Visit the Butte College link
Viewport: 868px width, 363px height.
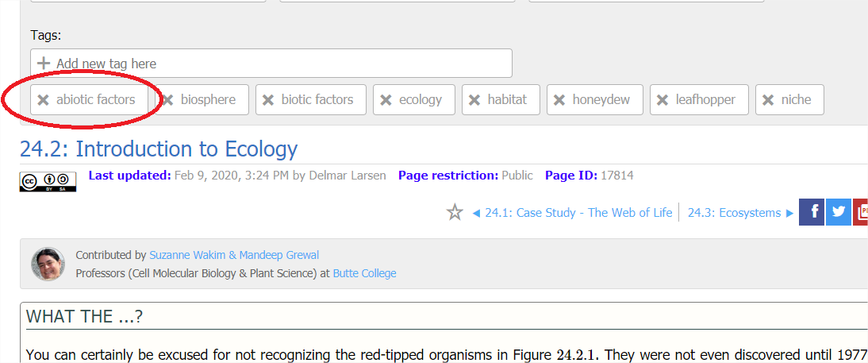point(364,273)
